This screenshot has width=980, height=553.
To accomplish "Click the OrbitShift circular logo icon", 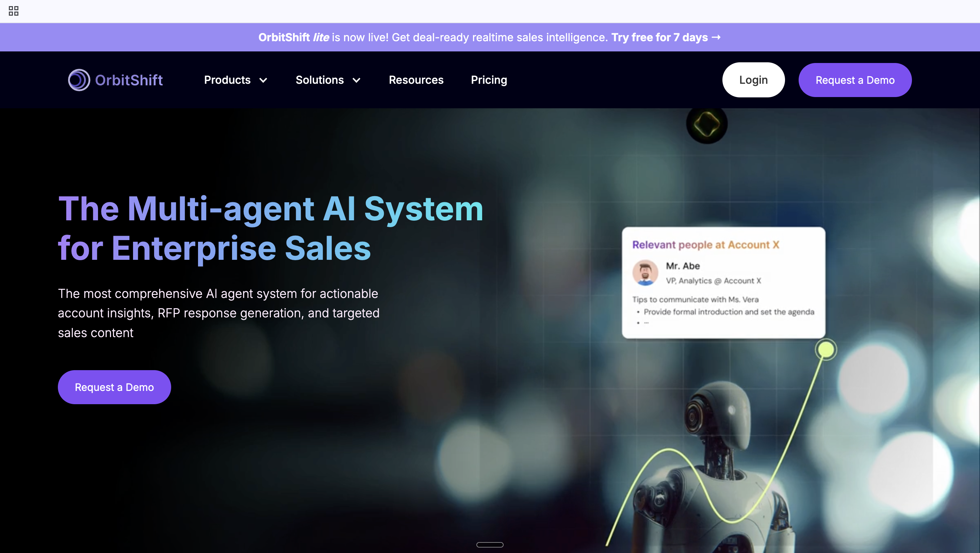I will point(79,80).
